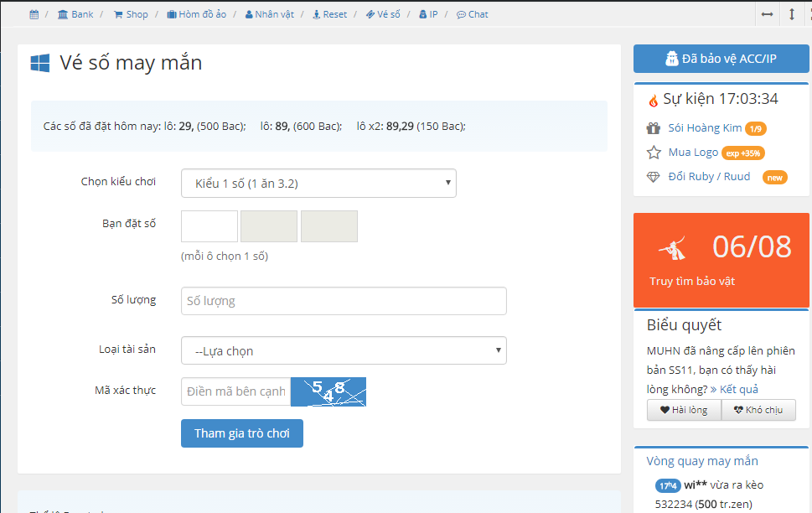812x513 pixels.
Task: Go to the Shop menu item
Action: point(131,14)
